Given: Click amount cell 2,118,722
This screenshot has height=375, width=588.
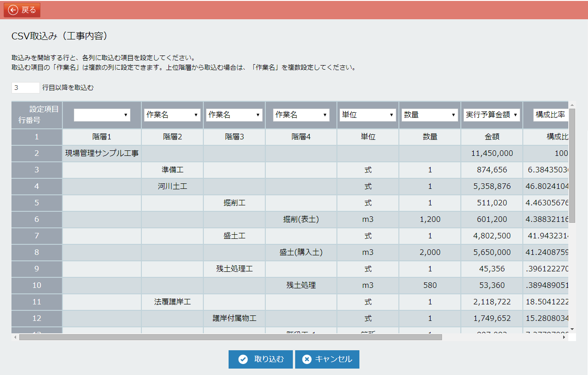Looking at the screenshot, I should [x=492, y=302].
